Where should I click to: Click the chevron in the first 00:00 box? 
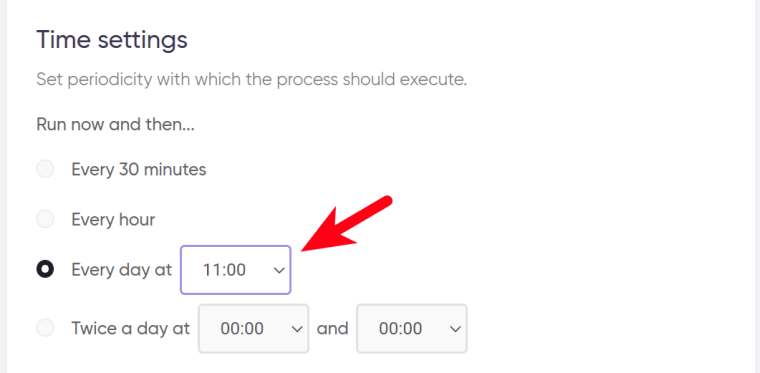coord(297,329)
